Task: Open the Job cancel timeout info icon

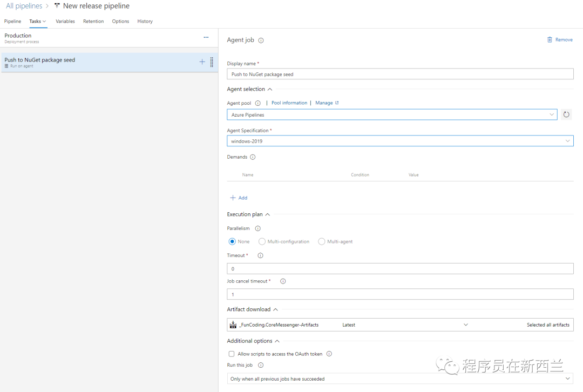Action: [x=283, y=281]
